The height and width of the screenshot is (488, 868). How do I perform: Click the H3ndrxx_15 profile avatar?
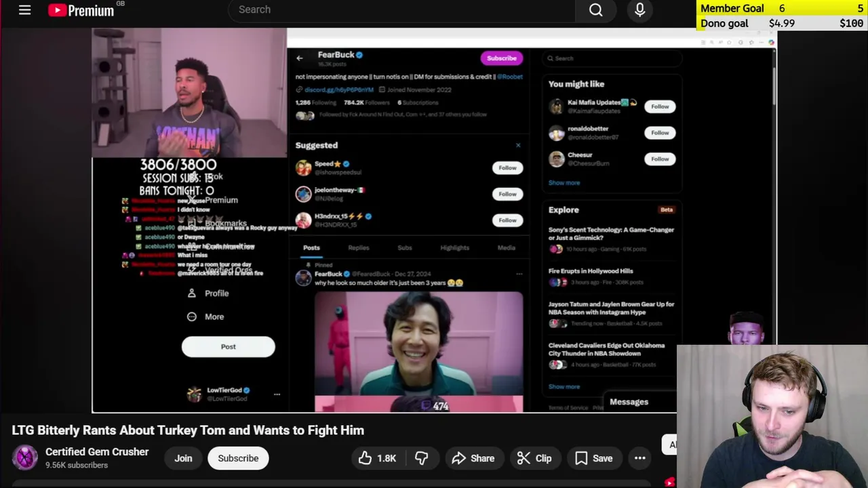click(x=303, y=220)
